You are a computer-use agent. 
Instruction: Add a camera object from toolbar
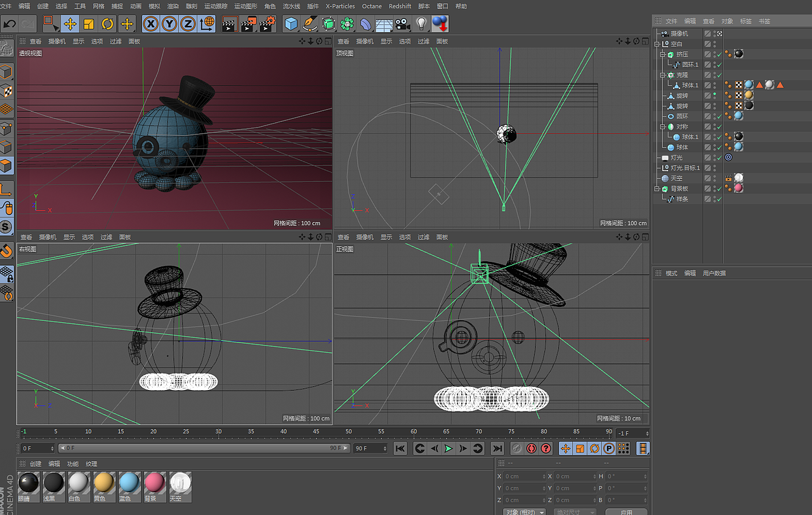(402, 24)
